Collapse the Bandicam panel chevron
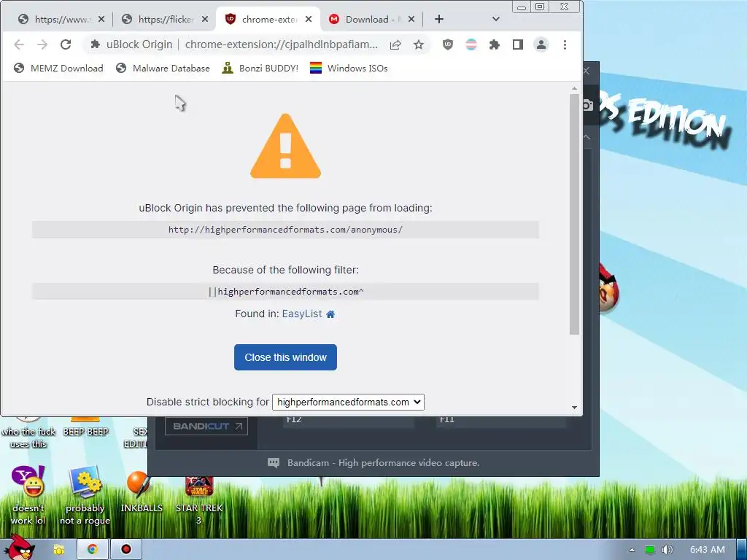Image resolution: width=747 pixels, height=560 pixels. (x=587, y=137)
